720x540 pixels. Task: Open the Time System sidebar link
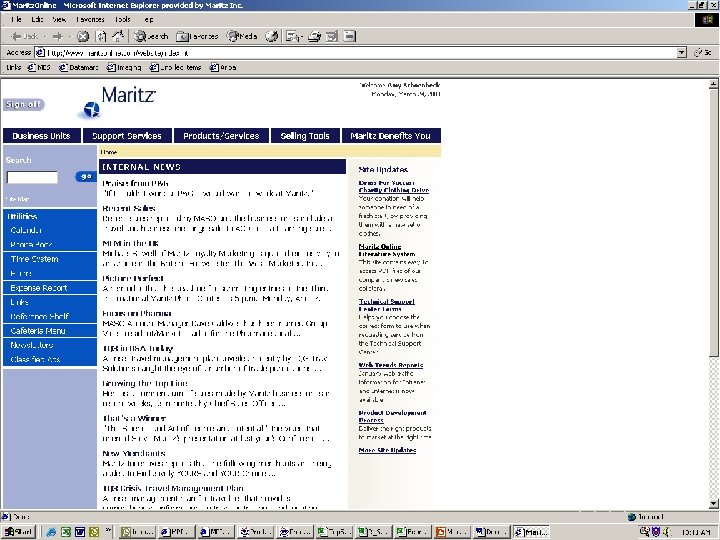coord(34,259)
